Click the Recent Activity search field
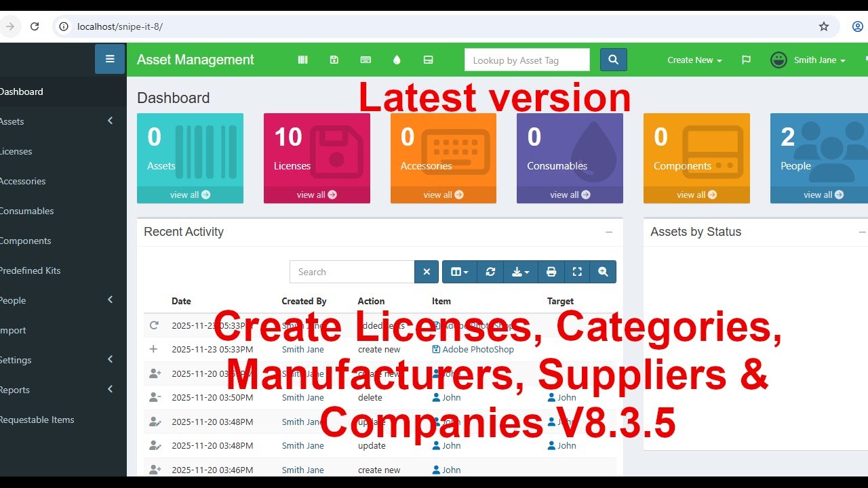Image resolution: width=868 pixels, height=488 pixels. (352, 272)
